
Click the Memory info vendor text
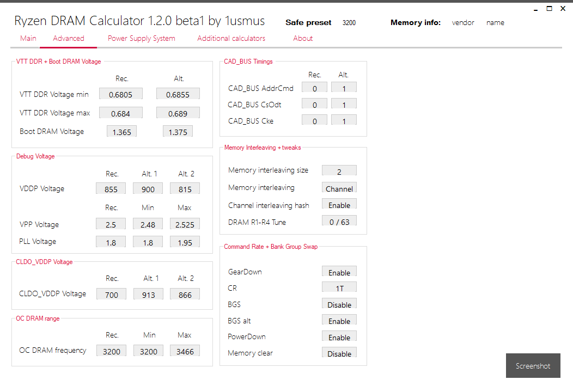click(463, 23)
